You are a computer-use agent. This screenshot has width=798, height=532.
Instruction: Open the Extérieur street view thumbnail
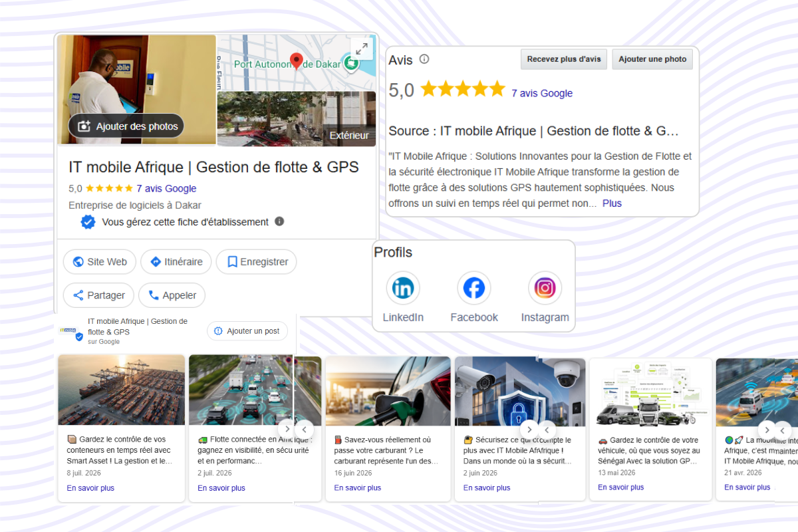[297, 118]
